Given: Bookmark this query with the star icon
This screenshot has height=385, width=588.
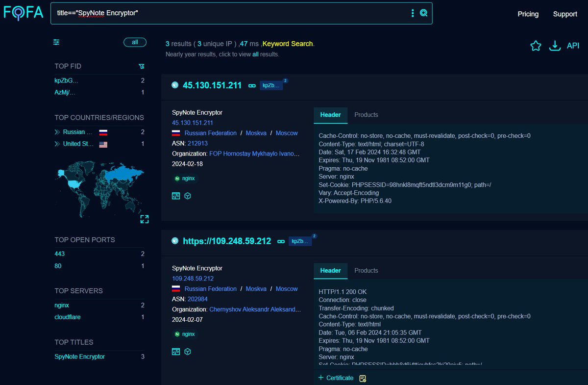Looking at the screenshot, I should click(x=536, y=46).
